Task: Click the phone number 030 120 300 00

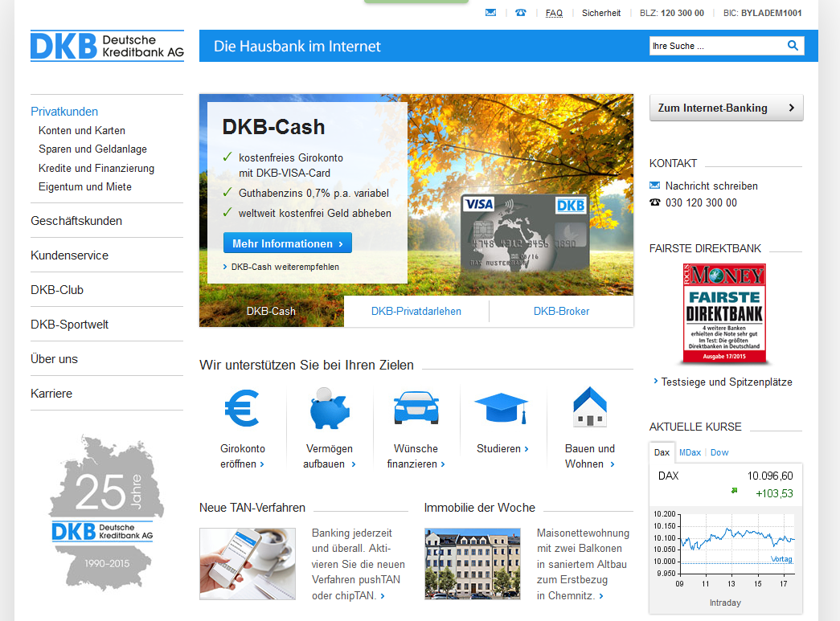Action: coord(701,203)
